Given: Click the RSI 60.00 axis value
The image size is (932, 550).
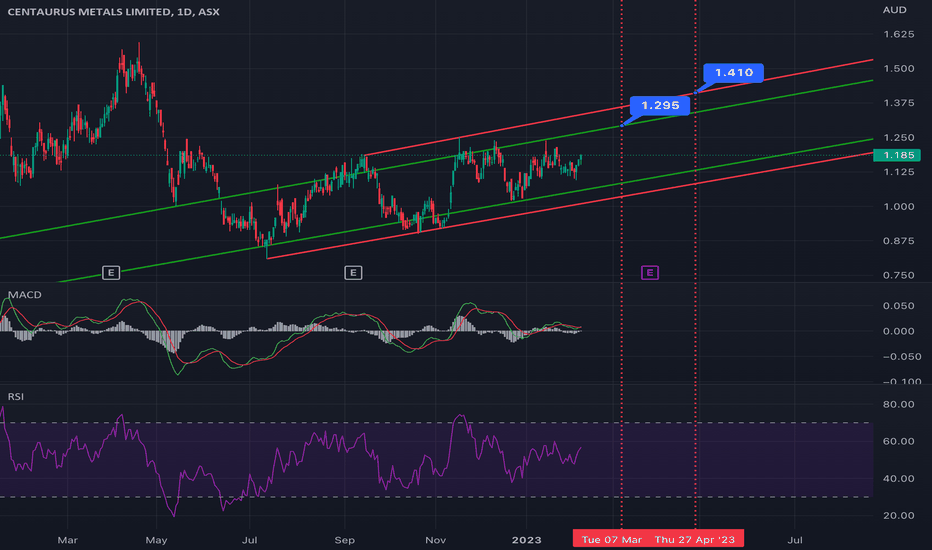Looking at the screenshot, I should (x=899, y=441).
